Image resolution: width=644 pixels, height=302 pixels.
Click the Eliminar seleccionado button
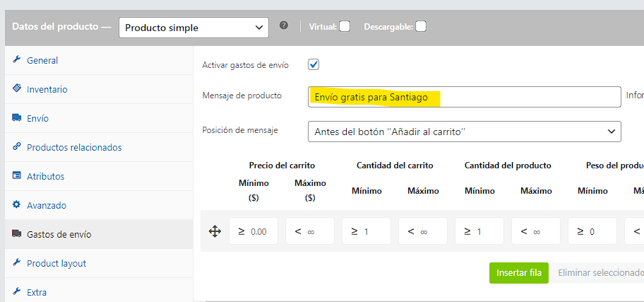(599, 272)
